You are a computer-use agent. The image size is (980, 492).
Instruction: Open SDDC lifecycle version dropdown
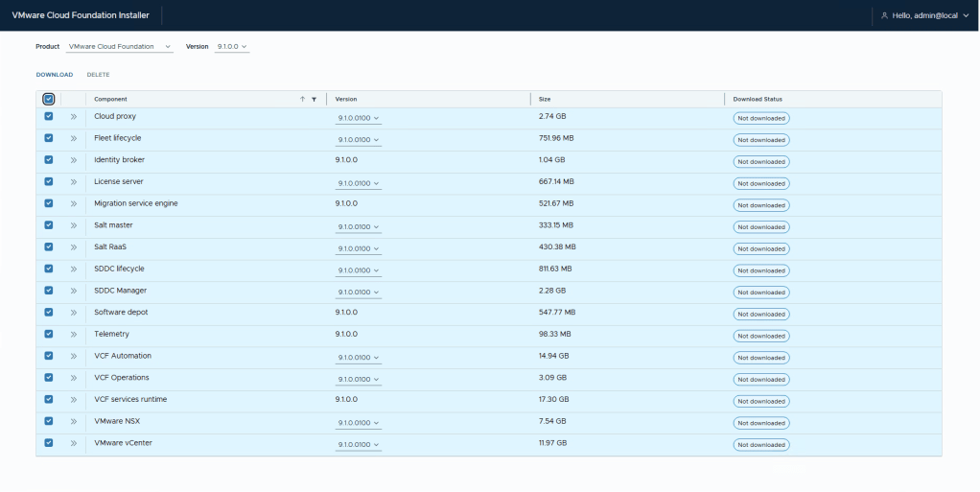(358, 270)
